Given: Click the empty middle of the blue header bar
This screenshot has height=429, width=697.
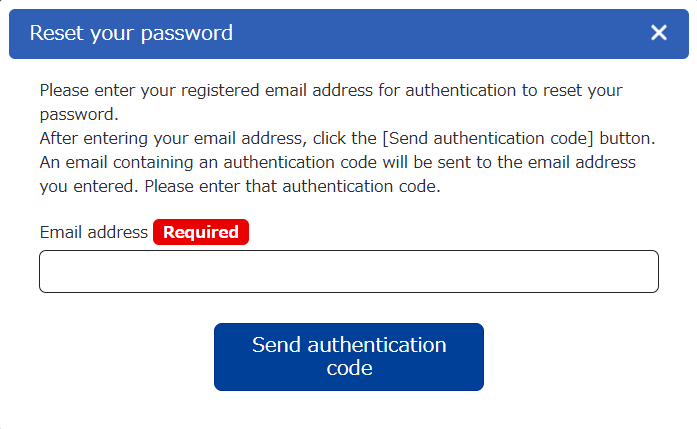Looking at the screenshot, I should [x=440, y=33].
